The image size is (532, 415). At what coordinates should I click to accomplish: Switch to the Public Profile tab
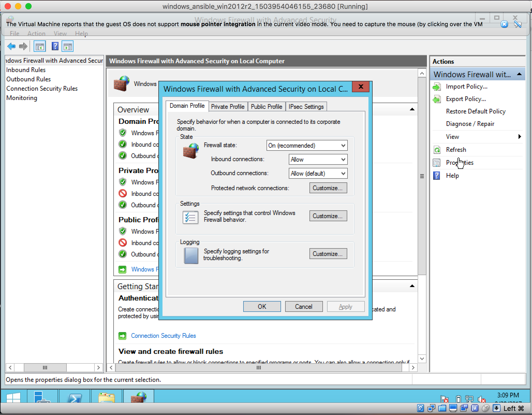267,107
